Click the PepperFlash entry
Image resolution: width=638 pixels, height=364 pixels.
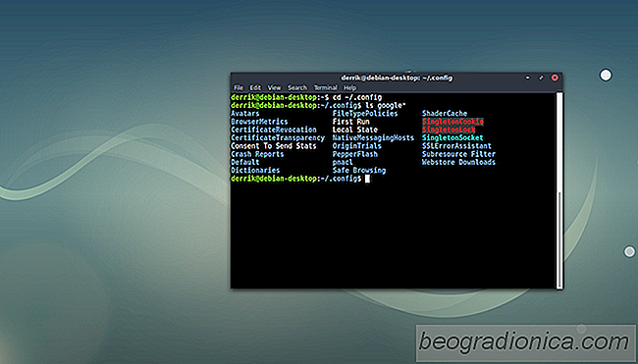(x=354, y=154)
